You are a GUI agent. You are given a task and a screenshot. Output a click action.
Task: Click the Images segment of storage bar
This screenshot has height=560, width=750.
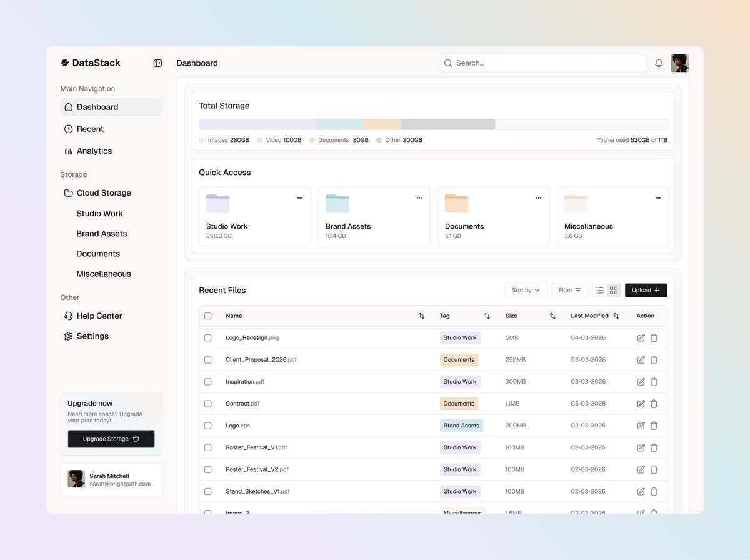[257, 124]
